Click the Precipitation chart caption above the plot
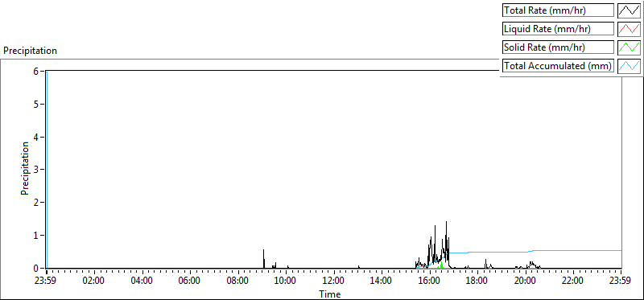The image size is (644, 300). pos(30,51)
